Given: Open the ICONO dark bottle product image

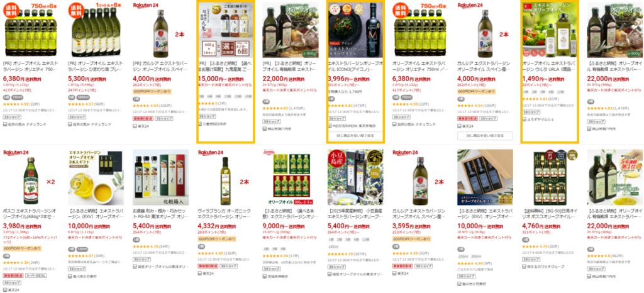Looking at the screenshot, I should [355, 30].
